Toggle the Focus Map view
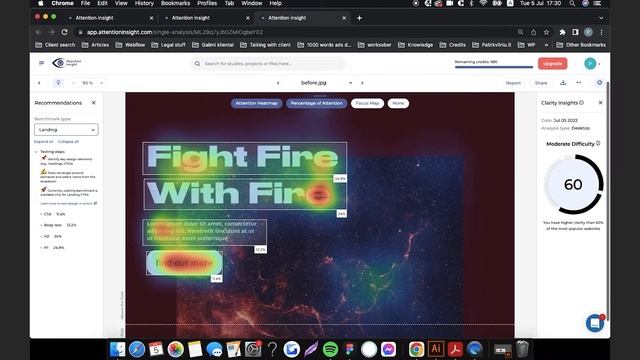 367,103
